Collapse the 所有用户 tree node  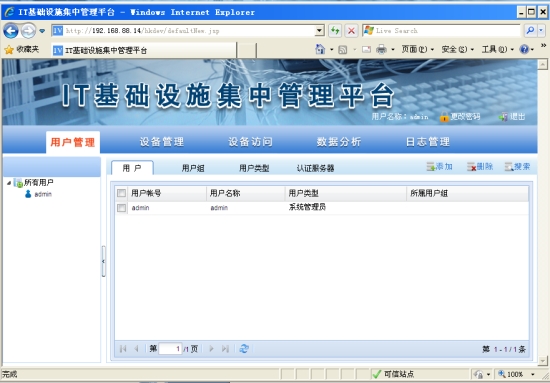point(9,182)
